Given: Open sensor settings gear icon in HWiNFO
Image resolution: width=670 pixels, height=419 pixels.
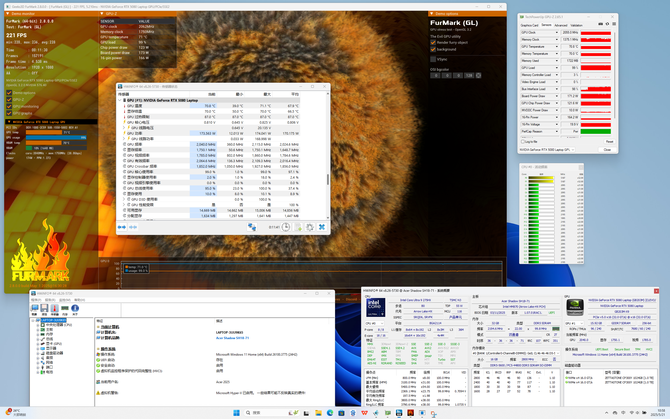Looking at the screenshot, I should coord(310,227).
